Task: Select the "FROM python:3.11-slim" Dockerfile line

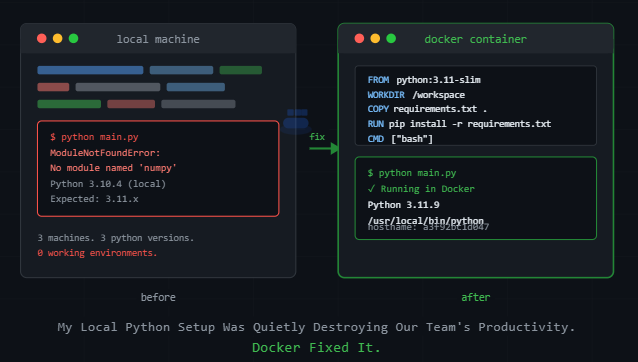Action: [424, 80]
